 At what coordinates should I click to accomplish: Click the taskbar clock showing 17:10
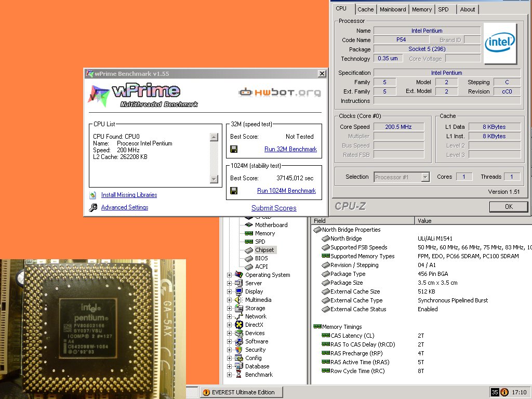[x=519, y=392]
